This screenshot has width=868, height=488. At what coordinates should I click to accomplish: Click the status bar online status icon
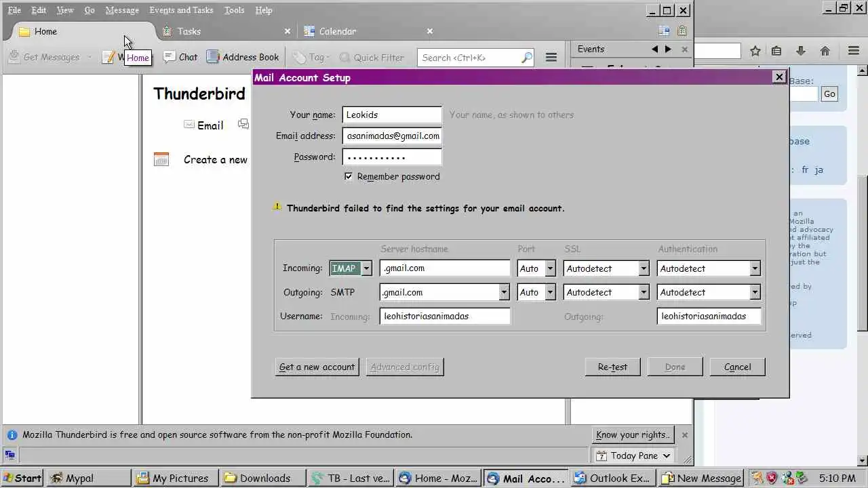click(x=9, y=455)
